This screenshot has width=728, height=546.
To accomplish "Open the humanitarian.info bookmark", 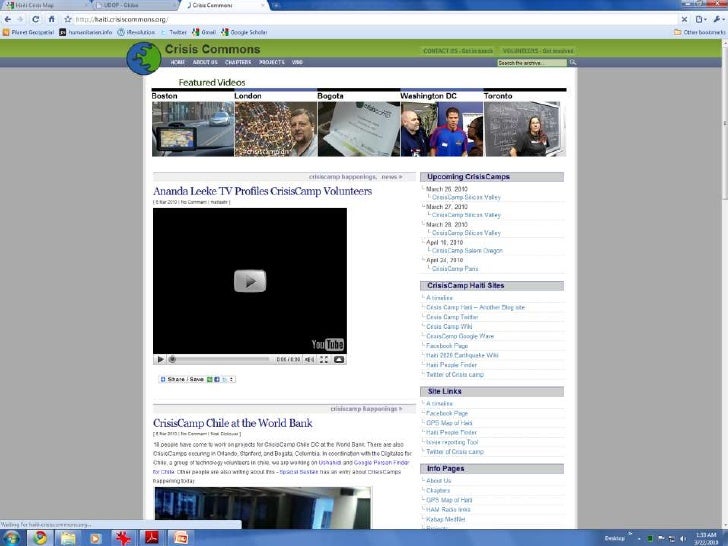I will point(86,32).
